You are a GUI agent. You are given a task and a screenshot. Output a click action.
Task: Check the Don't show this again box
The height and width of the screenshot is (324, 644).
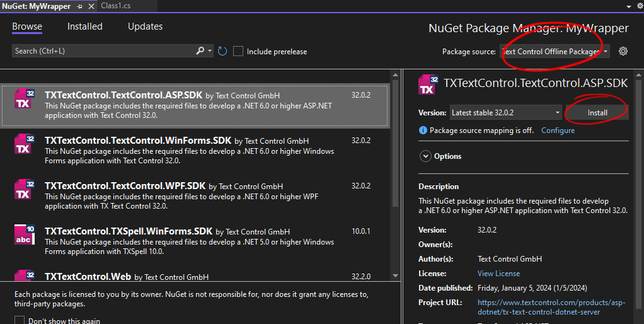20,320
